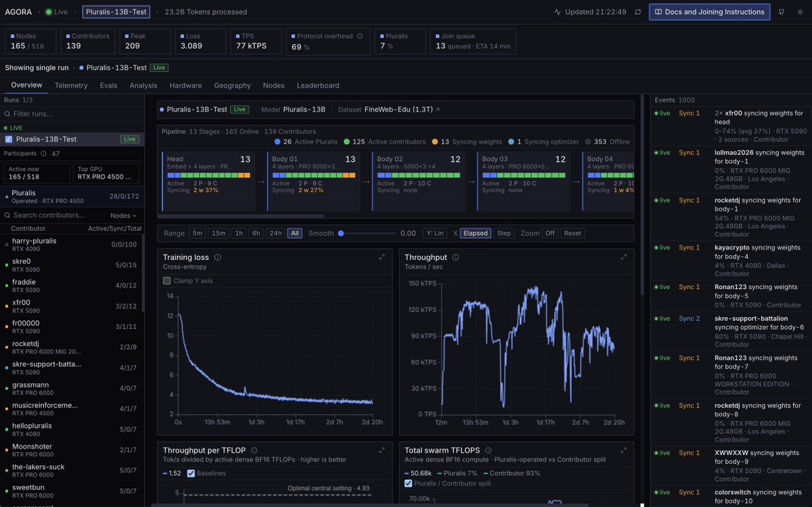
Task: Select the All range option
Action: 294,233
